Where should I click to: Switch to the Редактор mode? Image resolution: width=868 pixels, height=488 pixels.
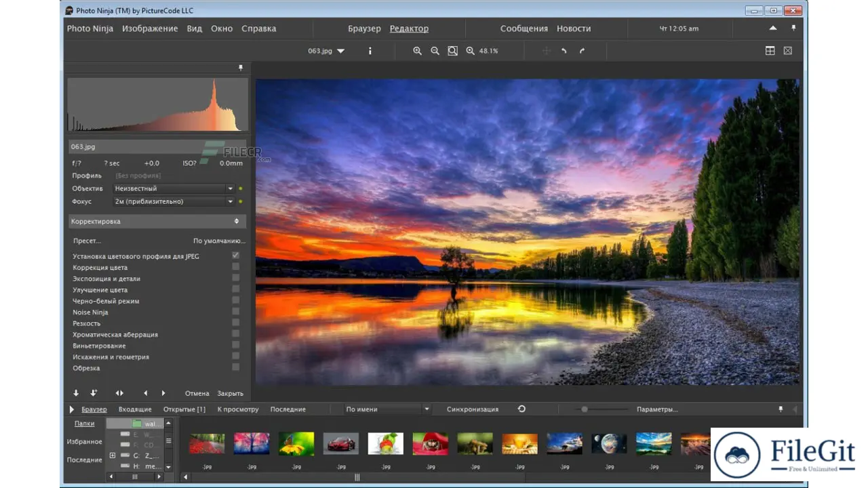pos(409,28)
